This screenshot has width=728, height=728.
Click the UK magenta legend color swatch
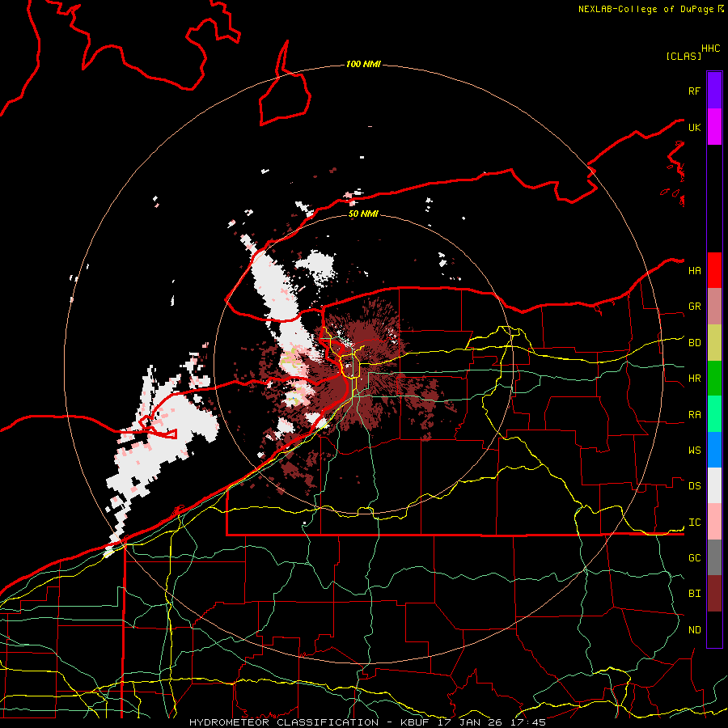(714, 127)
